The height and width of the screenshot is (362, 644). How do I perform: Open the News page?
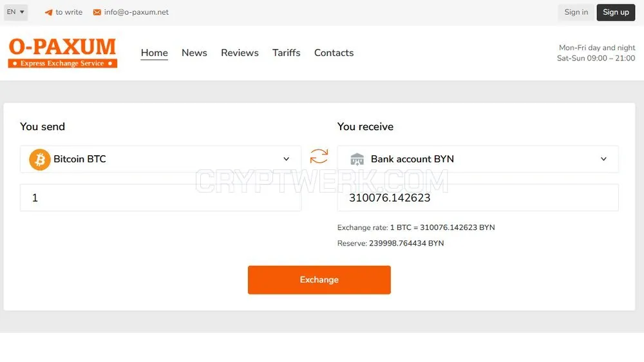point(194,53)
